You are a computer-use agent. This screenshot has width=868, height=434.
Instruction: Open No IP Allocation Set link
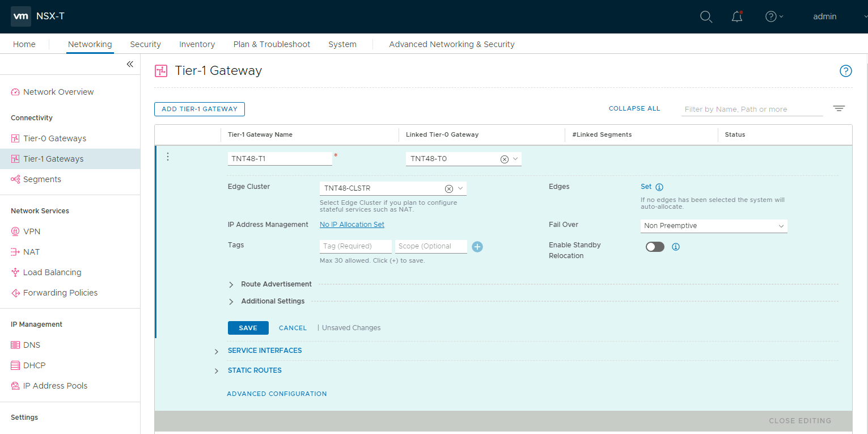[x=352, y=225]
